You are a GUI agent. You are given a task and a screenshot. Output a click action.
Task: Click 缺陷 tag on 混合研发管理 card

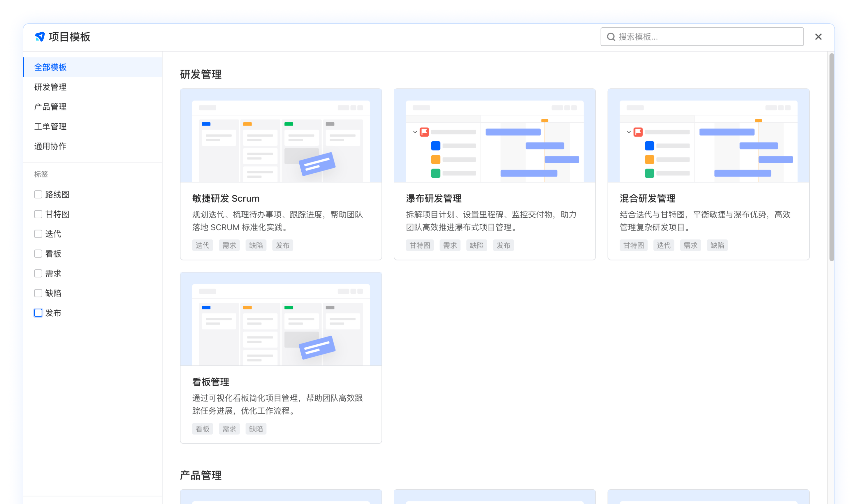[x=718, y=245]
